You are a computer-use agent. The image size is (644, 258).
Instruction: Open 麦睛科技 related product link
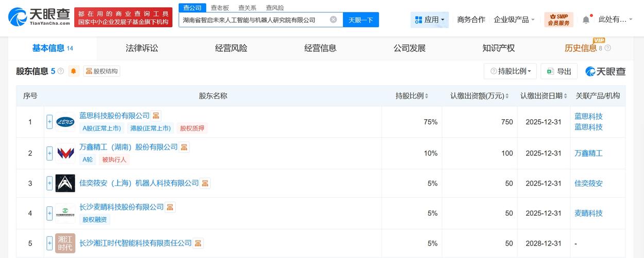[588, 213]
